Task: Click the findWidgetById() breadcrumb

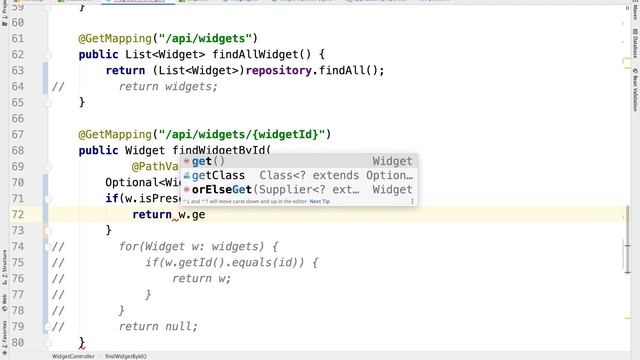Action: pyautogui.click(x=126, y=356)
